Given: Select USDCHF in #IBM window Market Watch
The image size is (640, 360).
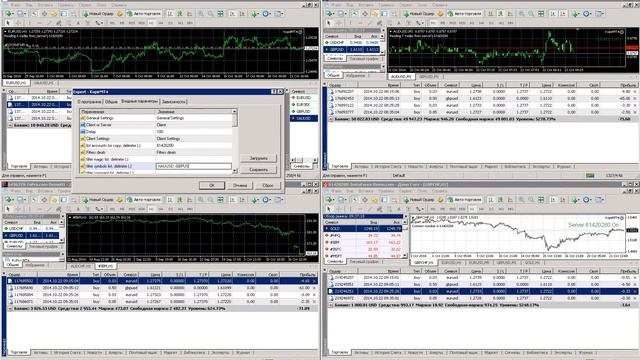Looking at the screenshot, I should tap(31, 229).
